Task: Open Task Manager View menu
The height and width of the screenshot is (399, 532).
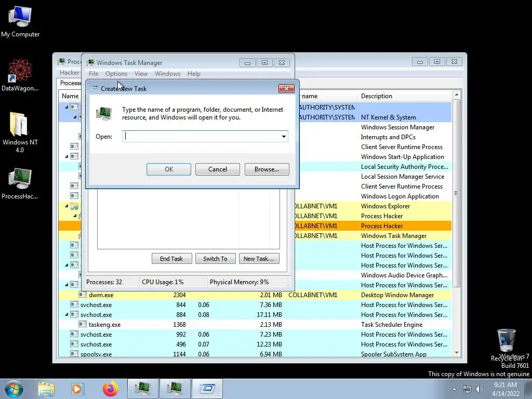Action: pyautogui.click(x=141, y=74)
